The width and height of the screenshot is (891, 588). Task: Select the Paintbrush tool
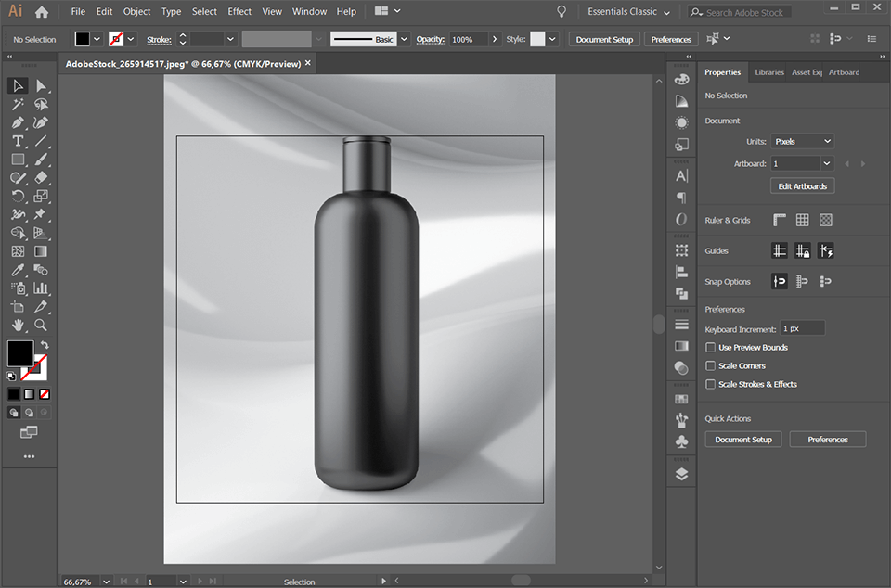41,159
